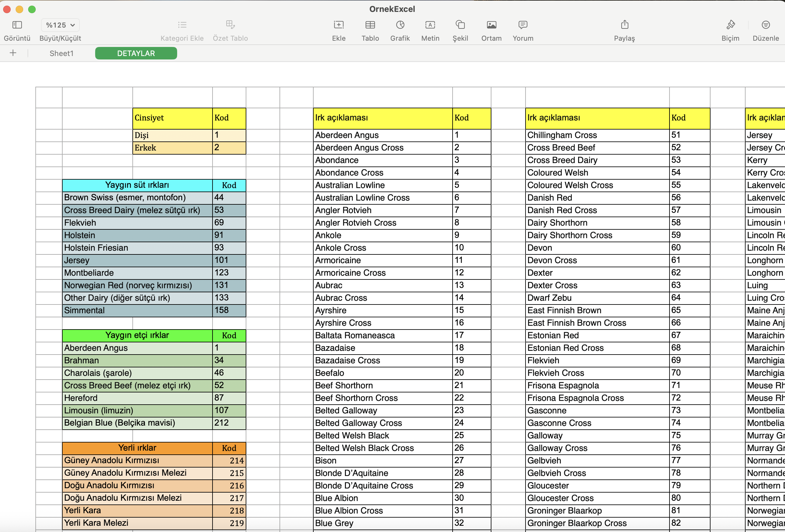Select the cyan Yaygın süt ırkları header
The height and width of the screenshot is (532, 785).
click(137, 185)
